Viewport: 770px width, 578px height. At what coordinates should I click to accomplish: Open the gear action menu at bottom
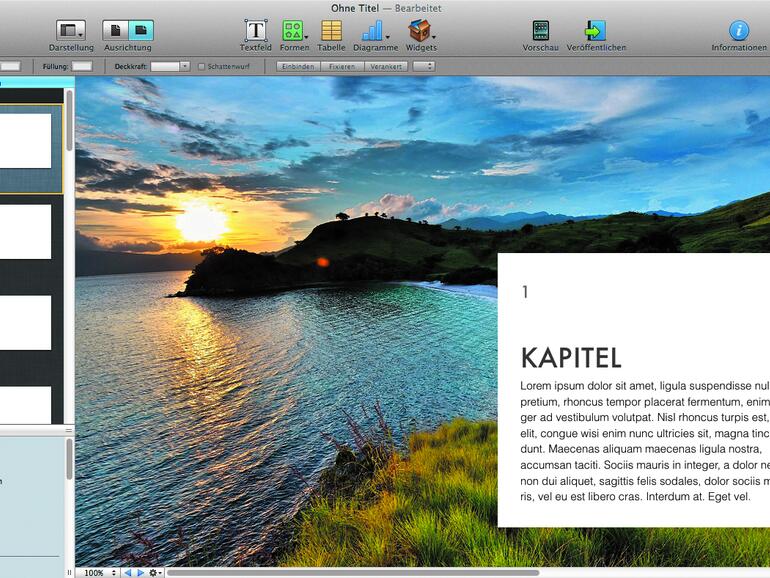click(x=155, y=573)
